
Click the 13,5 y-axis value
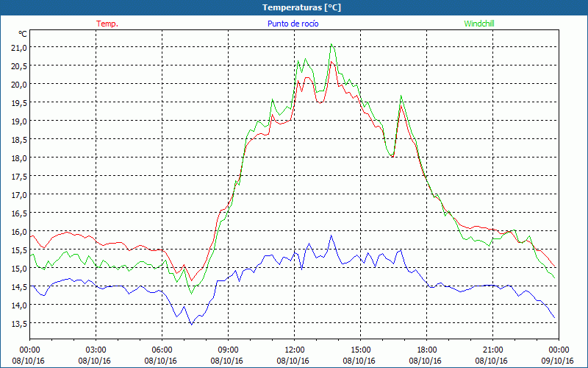(19, 323)
